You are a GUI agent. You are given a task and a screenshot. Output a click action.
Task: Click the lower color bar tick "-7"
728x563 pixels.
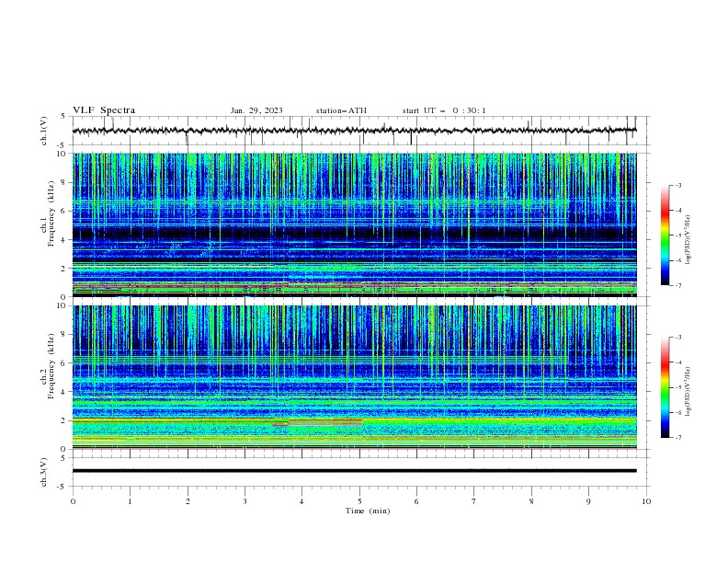(677, 438)
